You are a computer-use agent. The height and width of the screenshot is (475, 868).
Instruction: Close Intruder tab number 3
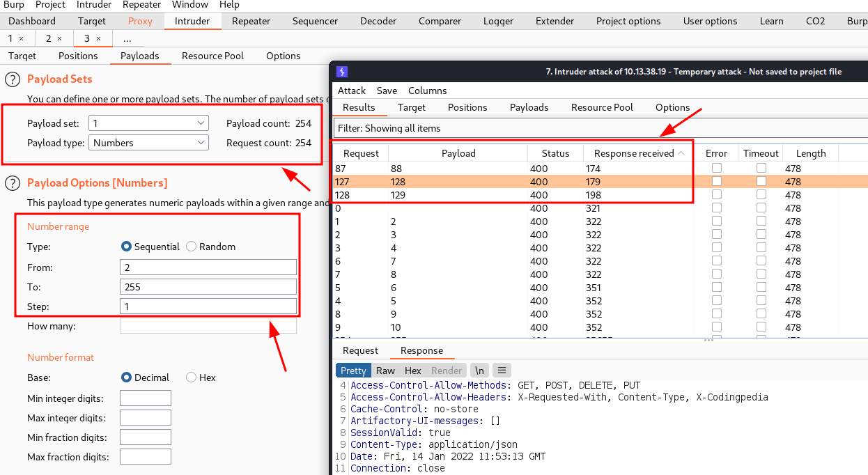98,38
